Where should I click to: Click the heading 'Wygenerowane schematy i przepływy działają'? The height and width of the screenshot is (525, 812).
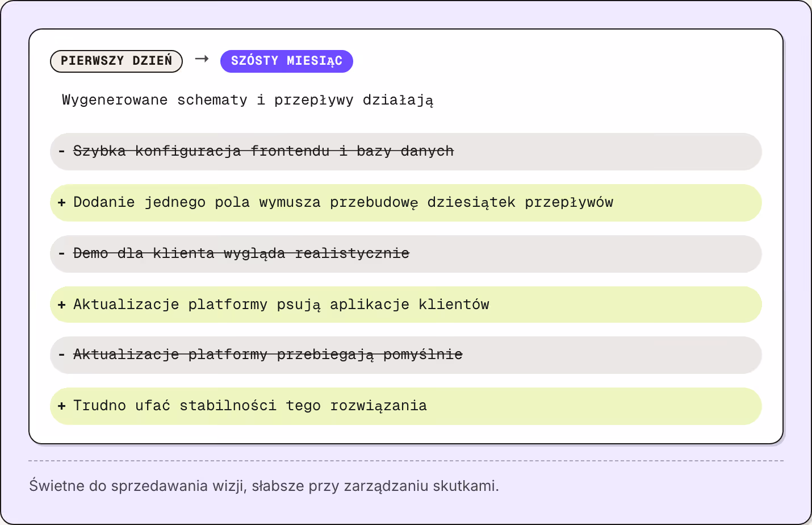(248, 101)
